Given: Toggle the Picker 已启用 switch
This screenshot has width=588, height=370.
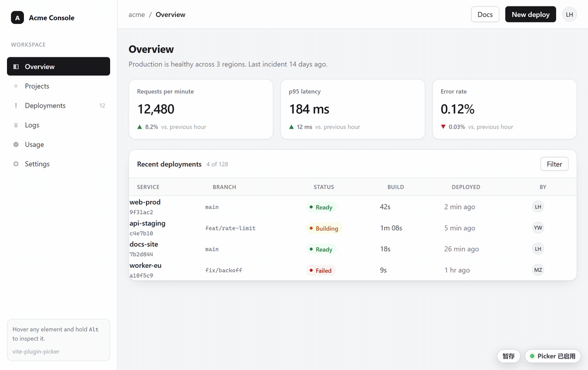Looking at the screenshot, I should click(x=553, y=356).
